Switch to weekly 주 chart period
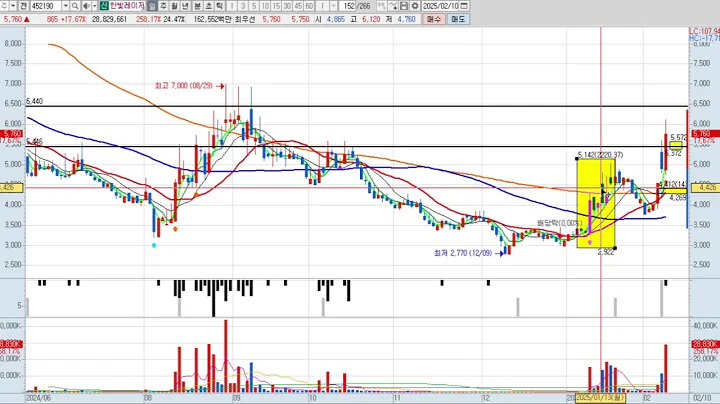Screen dimensions: 720x404 [163, 6]
